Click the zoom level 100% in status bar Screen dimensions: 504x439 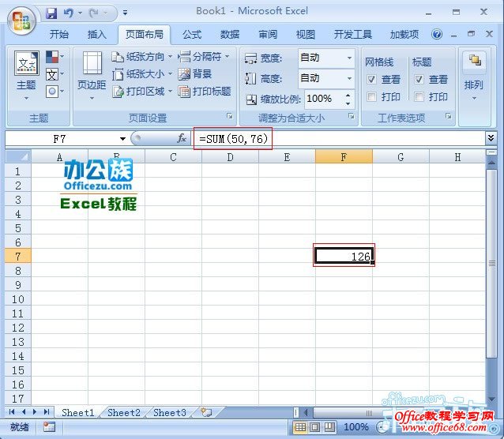[x=355, y=427]
